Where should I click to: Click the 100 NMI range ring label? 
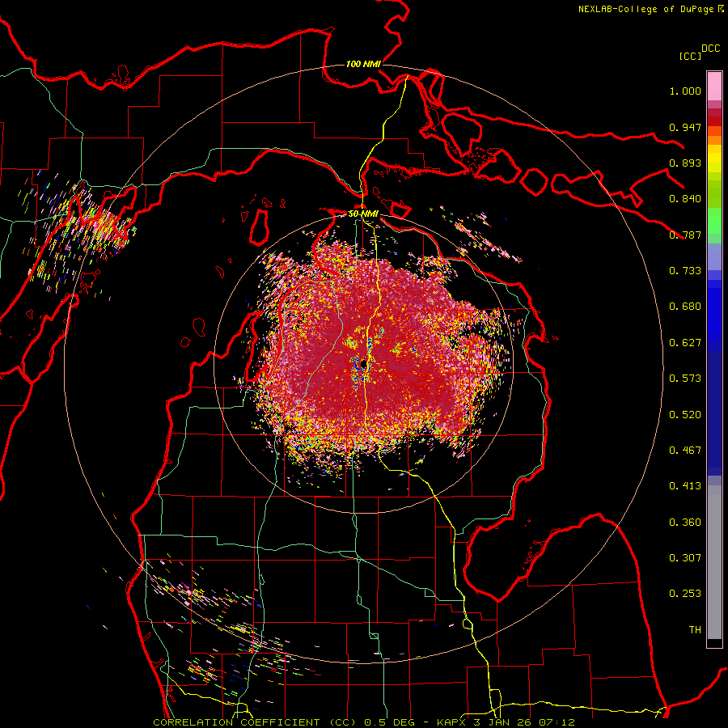click(363, 64)
